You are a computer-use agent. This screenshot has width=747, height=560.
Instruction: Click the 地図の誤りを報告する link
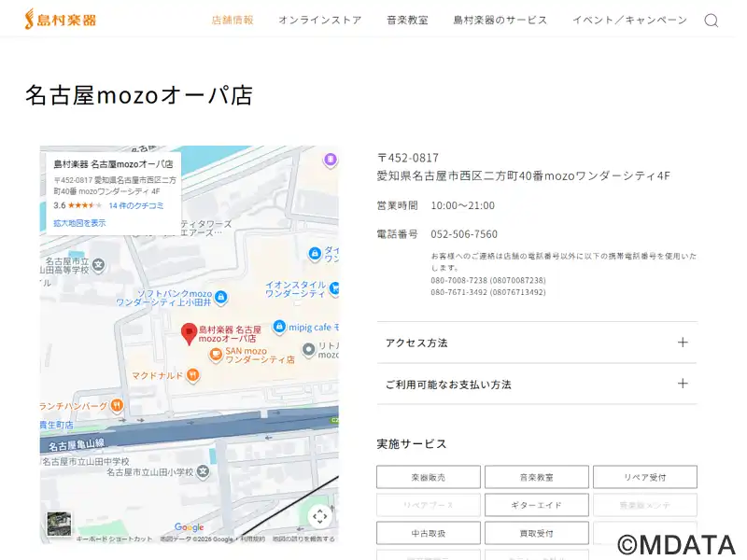[x=304, y=539]
